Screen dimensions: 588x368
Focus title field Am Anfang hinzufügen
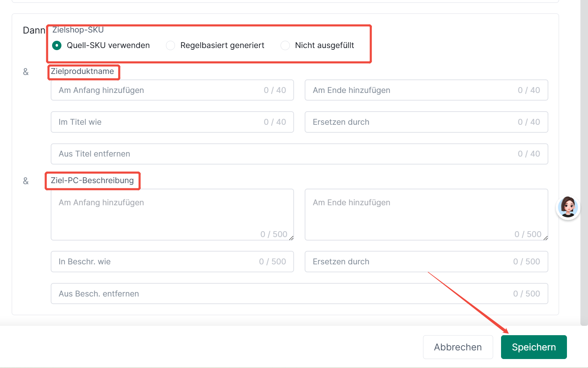172,90
